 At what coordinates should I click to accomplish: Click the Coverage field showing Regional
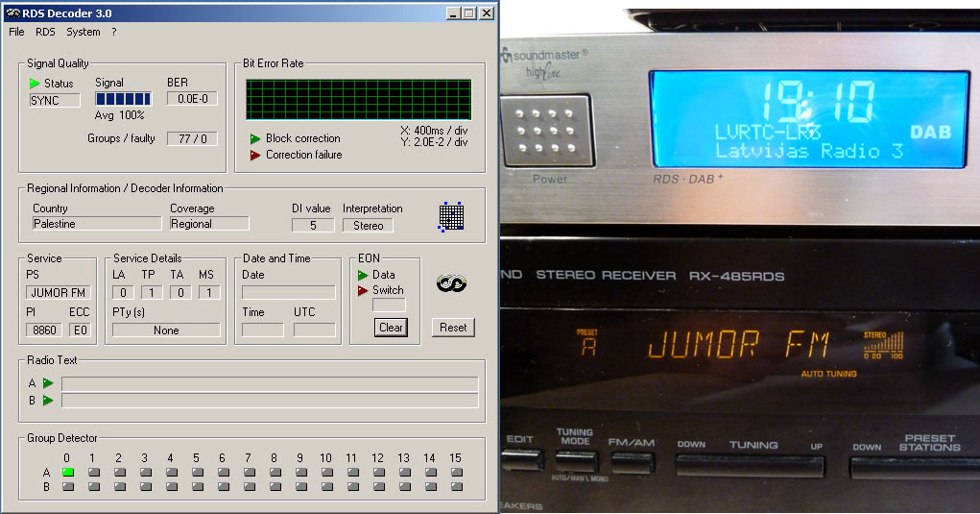[x=209, y=224]
